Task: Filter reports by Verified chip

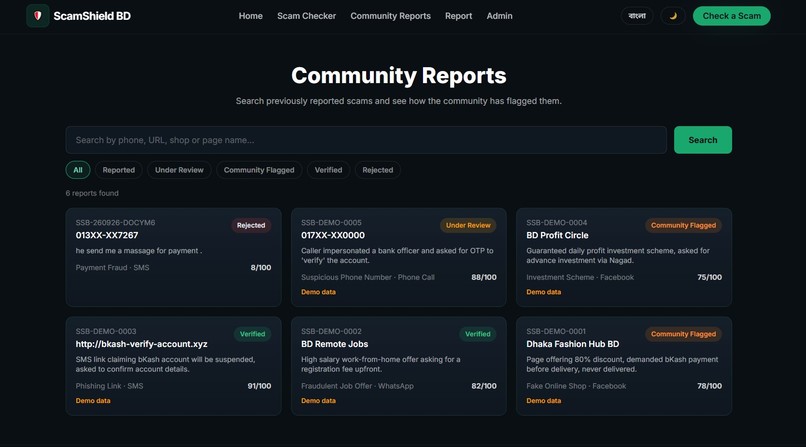Action: click(x=328, y=170)
